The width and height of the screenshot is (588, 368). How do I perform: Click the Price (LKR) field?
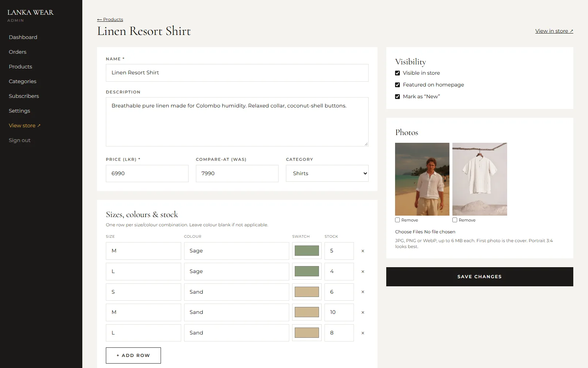tap(147, 173)
